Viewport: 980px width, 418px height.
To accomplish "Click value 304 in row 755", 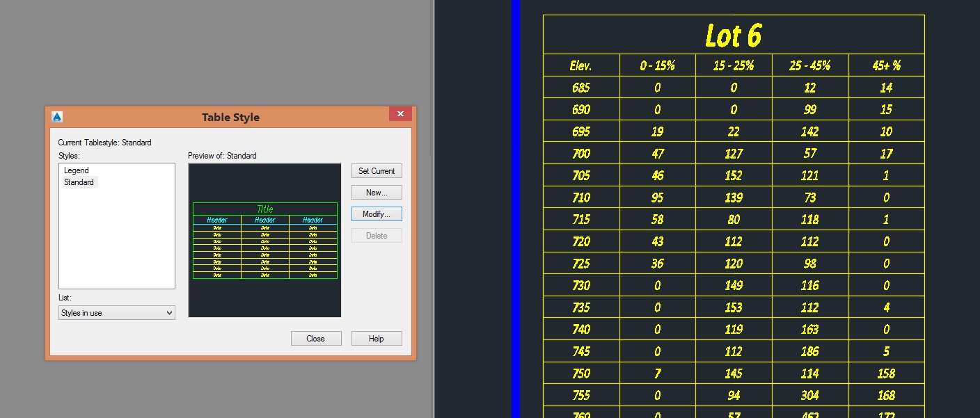I will coord(810,395).
